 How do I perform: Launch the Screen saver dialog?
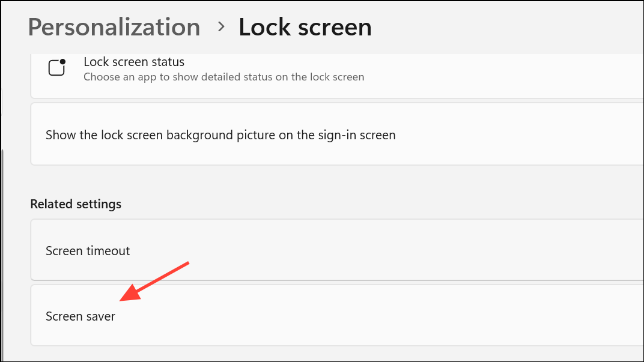(80, 315)
